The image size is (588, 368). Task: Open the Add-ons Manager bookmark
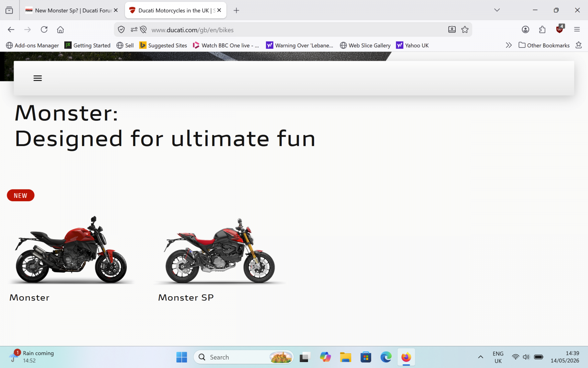[32, 45]
